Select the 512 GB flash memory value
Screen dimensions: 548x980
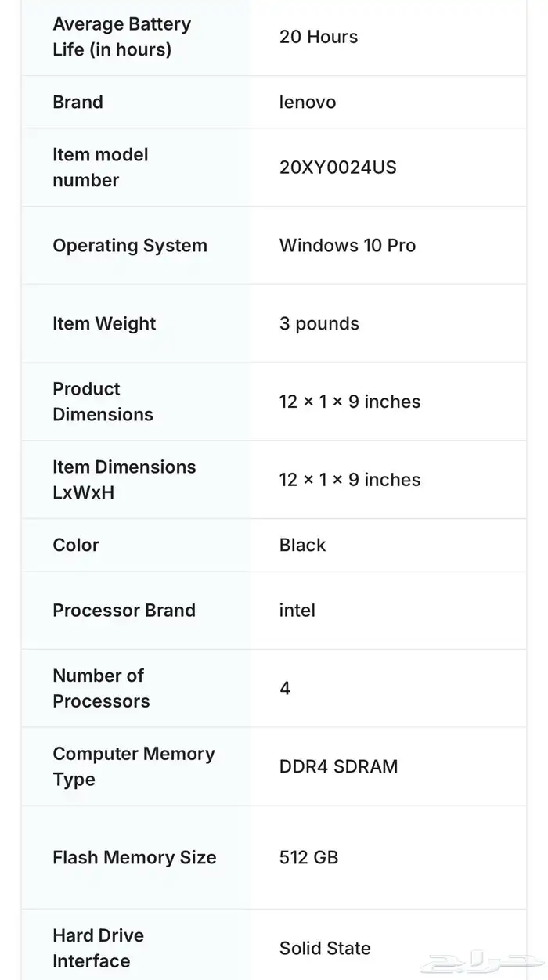(308, 857)
